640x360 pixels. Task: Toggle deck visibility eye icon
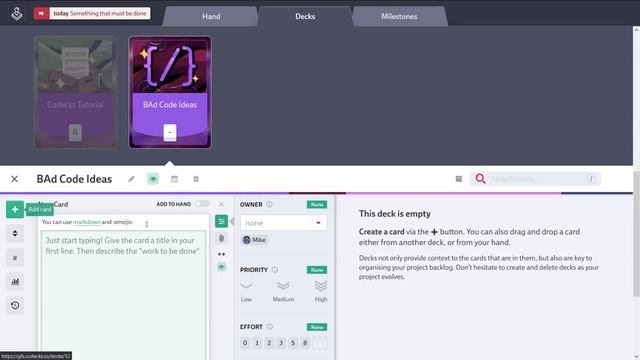tap(153, 179)
